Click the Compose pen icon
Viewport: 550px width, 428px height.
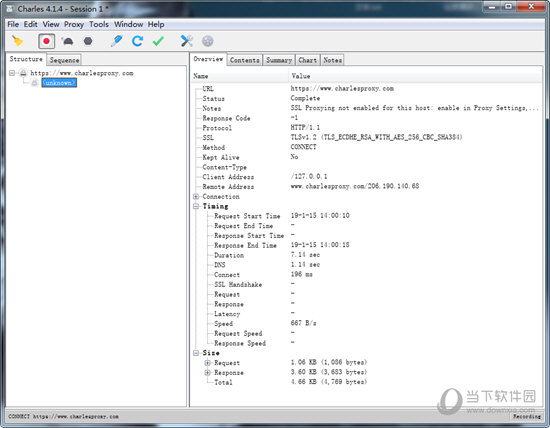(x=116, y=41)
